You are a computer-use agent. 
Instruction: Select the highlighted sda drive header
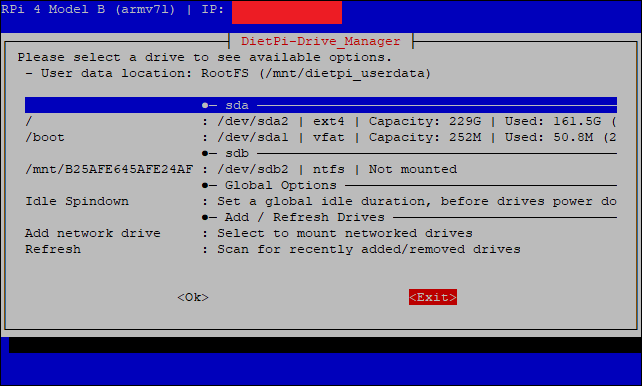coord(321,105)
